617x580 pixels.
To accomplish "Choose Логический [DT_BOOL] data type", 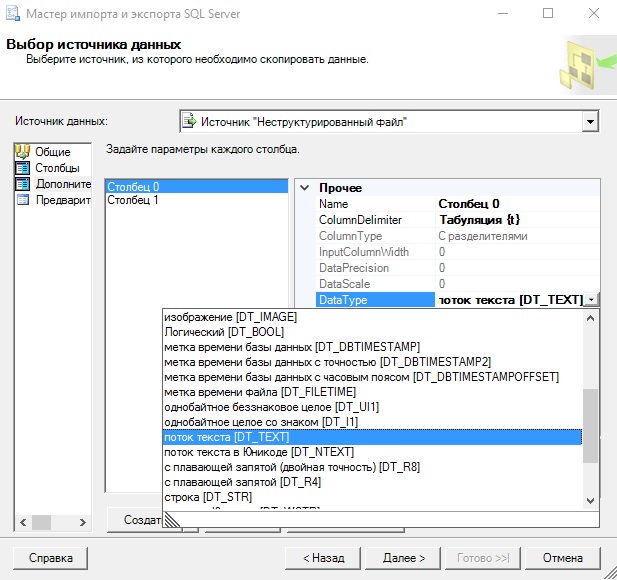I will coord(372,332).
